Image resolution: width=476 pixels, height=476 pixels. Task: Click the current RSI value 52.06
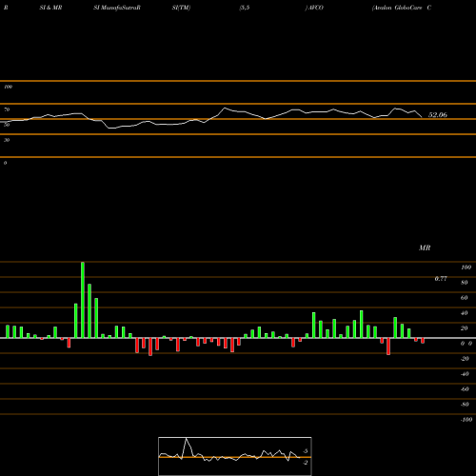tap(438, 115)
